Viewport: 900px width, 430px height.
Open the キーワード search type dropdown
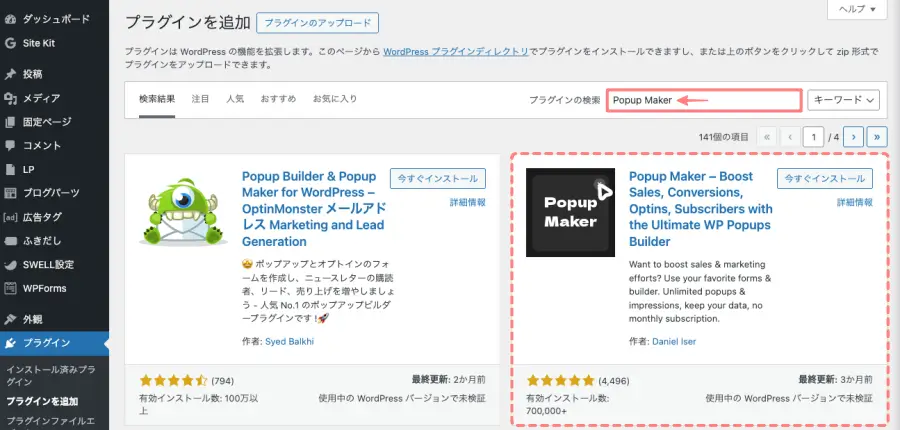843,100
